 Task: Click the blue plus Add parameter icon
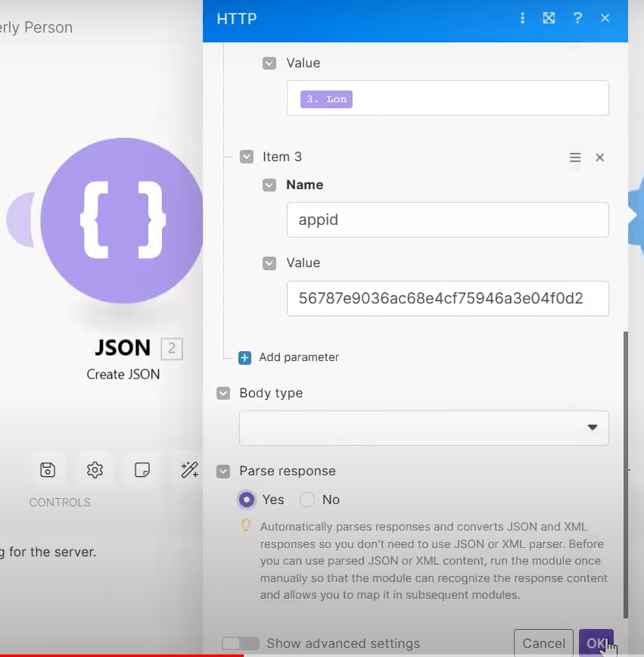coord(244,358)
